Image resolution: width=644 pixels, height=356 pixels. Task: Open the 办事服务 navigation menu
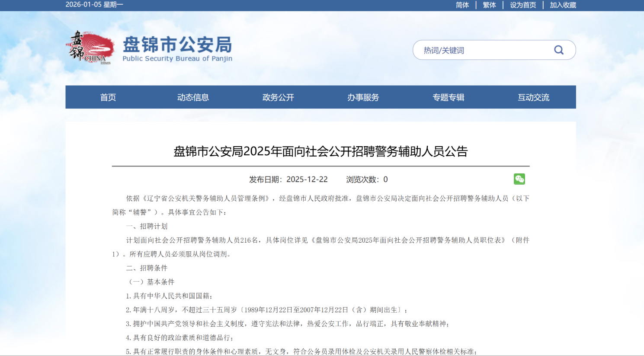point(363,97)
